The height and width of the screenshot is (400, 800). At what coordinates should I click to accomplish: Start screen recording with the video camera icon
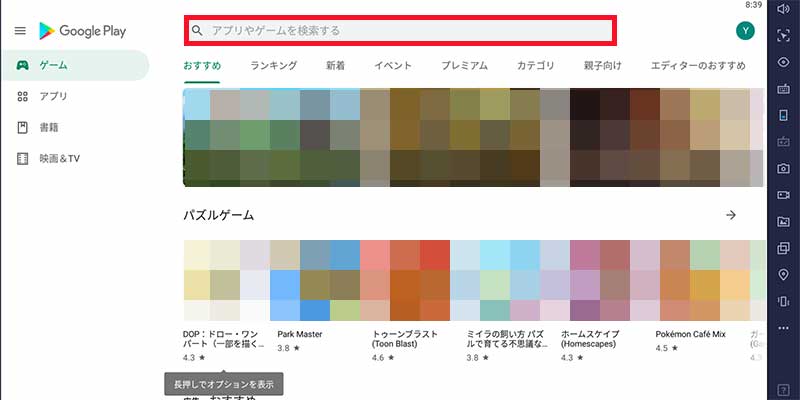[783, 195]
